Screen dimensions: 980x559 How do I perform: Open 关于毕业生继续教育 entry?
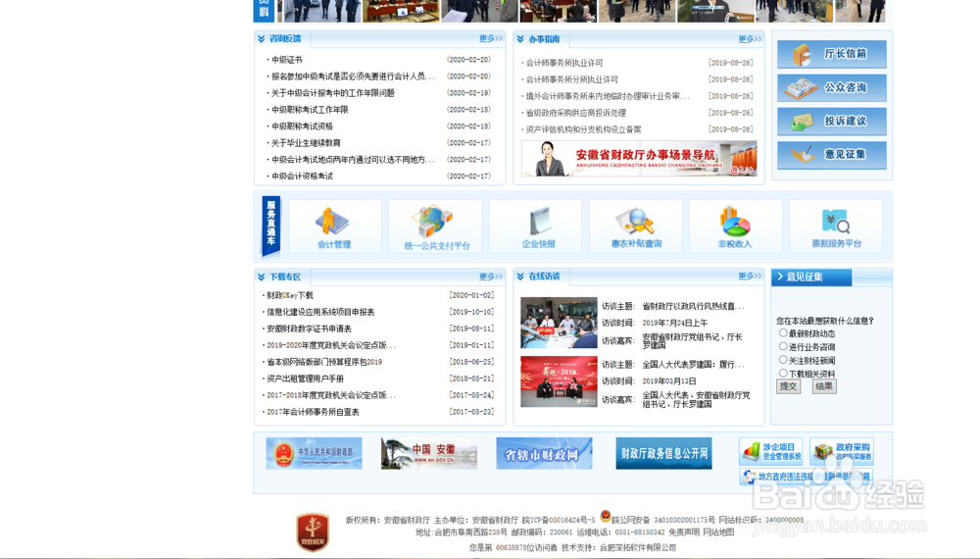306,142
